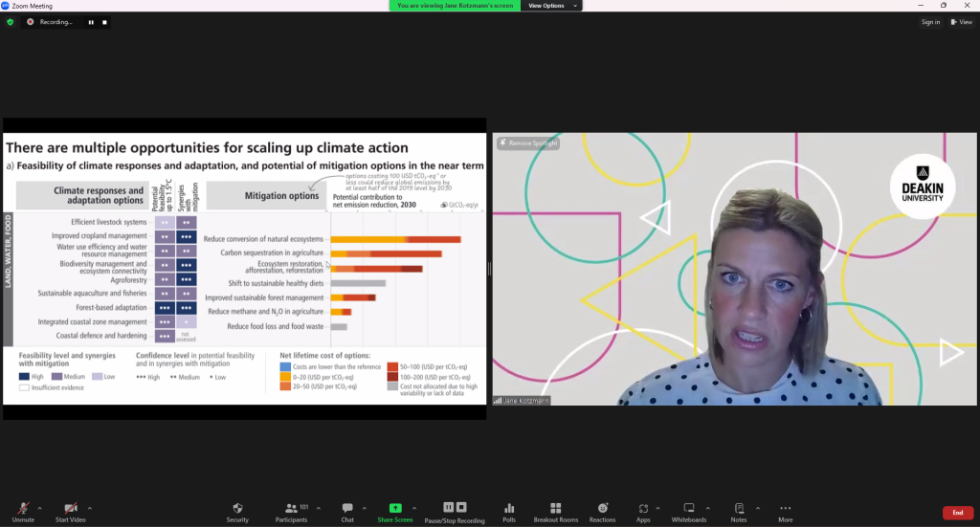Image resolution: width=980 pixels, height=527 pixels.
Task: Open the Security shield menu
Action: 237,512
